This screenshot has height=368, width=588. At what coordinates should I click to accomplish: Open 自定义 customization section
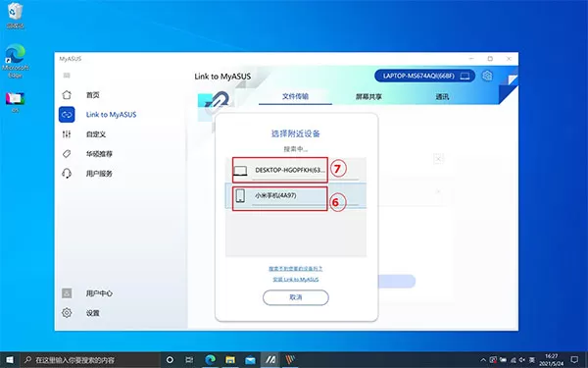(96, 134)
